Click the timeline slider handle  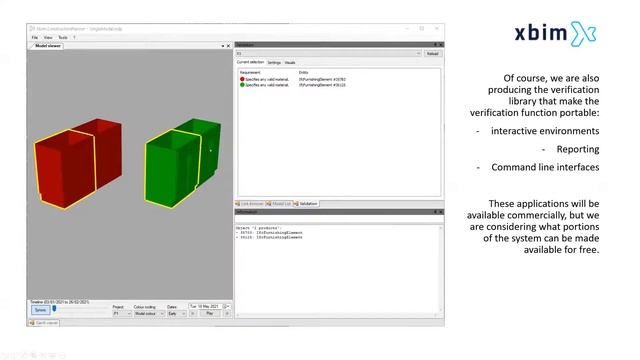coord(54,309)
